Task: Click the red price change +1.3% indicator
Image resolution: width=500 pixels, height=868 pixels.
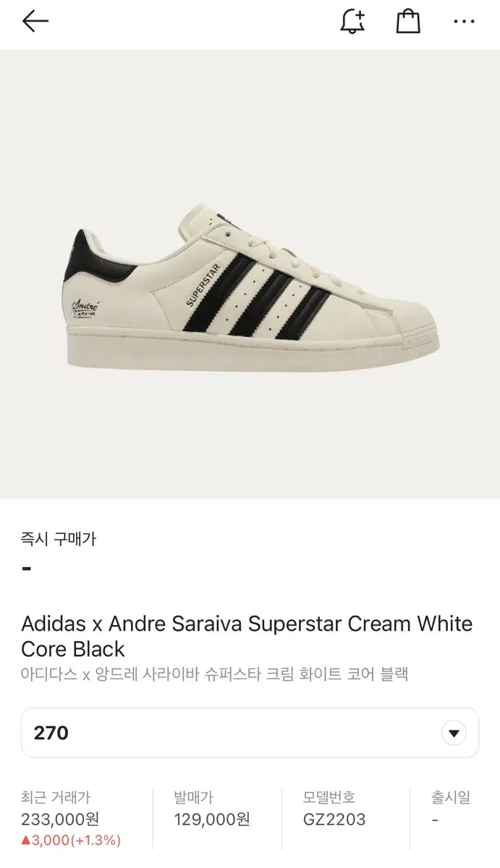Action: click(71, 841)
